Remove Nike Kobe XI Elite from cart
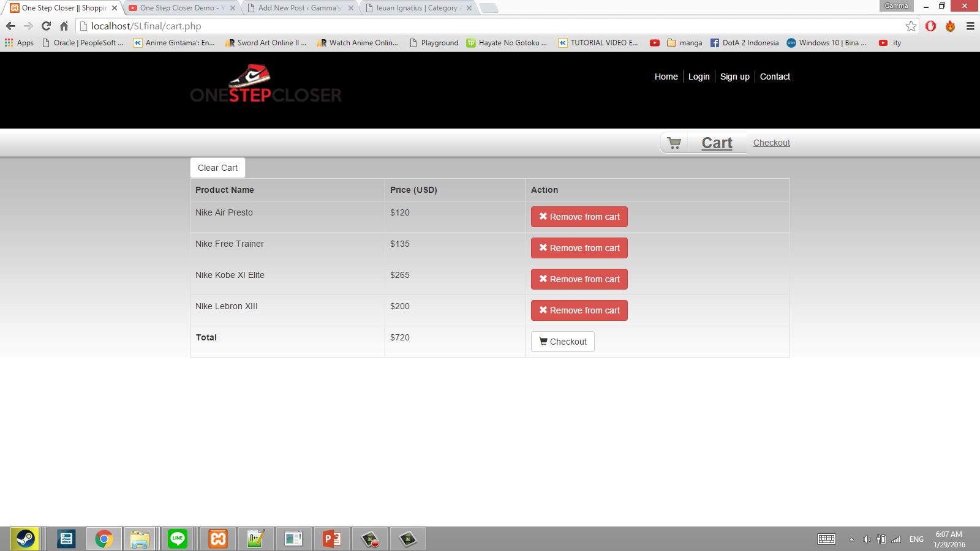Screen dimensions: 980x551 579,279
